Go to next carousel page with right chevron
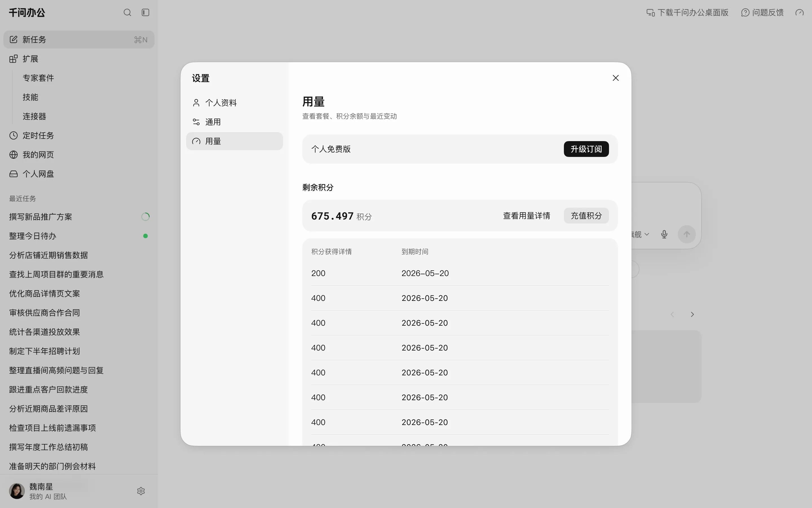Screen dimensions: 812x508 [692, 314]
